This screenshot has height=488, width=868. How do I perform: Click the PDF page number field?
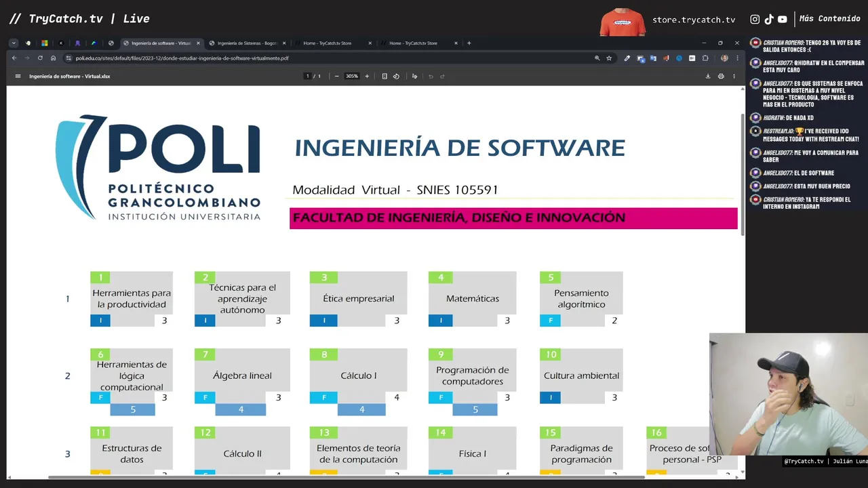pyautogui.click(x=307, y=76)
